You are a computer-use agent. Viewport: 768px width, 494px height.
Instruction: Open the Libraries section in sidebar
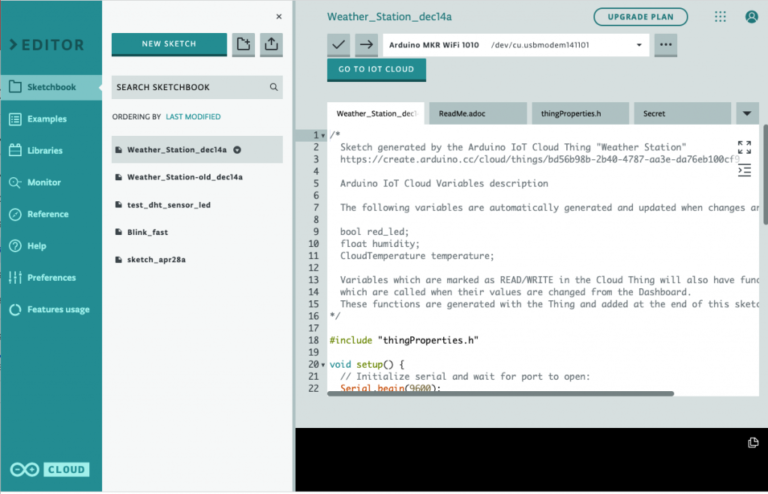[45, 151]
